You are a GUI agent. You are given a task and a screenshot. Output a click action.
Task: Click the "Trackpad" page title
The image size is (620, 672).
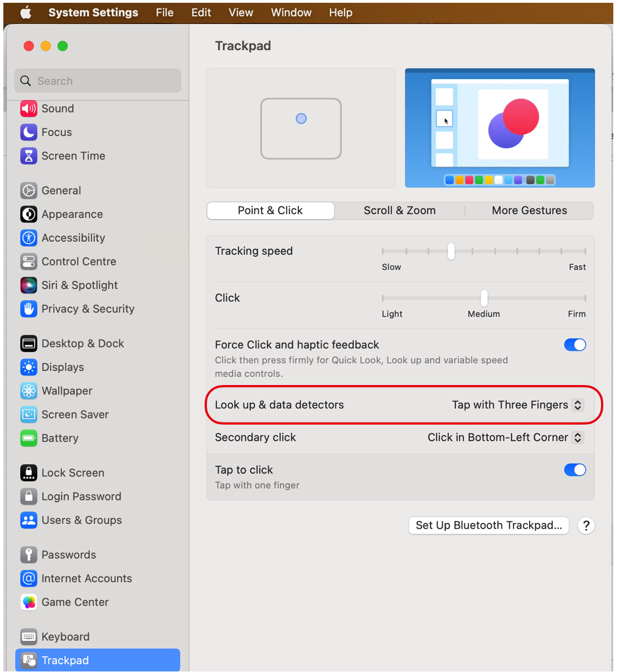(243, 46)
